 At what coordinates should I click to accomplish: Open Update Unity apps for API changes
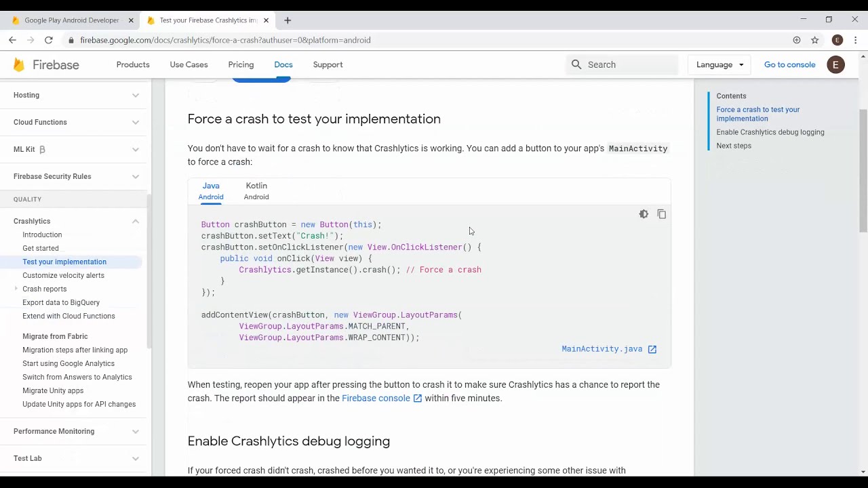click(79, 404)
